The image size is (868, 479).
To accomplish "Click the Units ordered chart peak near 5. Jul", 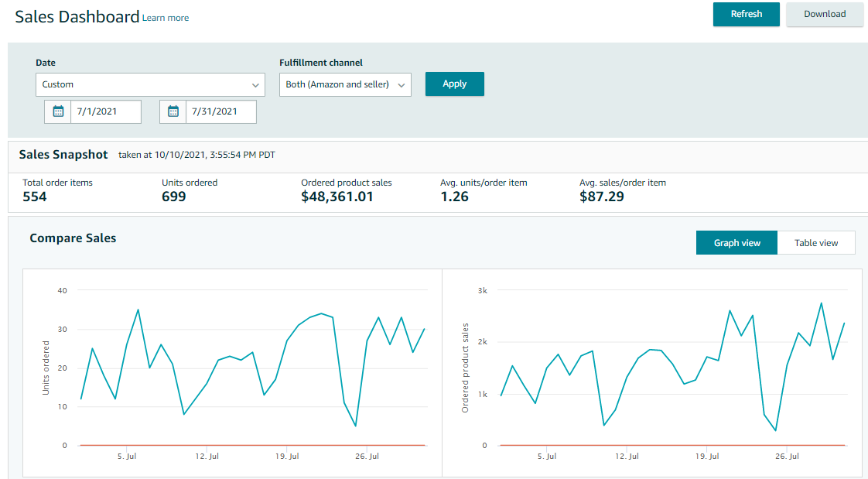I will pos(138,310).
